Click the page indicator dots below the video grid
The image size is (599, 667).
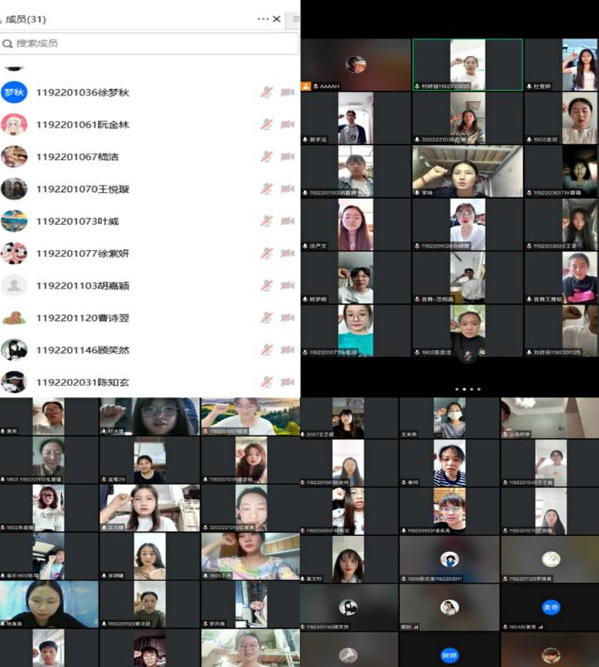467,389
